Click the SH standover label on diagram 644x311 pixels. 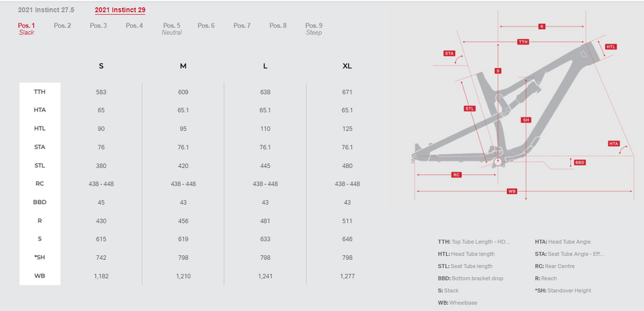point(526,120)
